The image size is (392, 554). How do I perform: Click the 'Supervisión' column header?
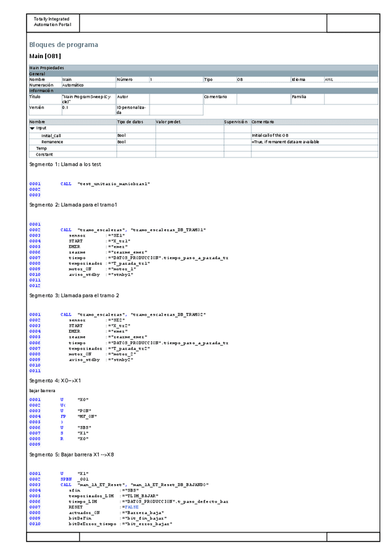236,122
